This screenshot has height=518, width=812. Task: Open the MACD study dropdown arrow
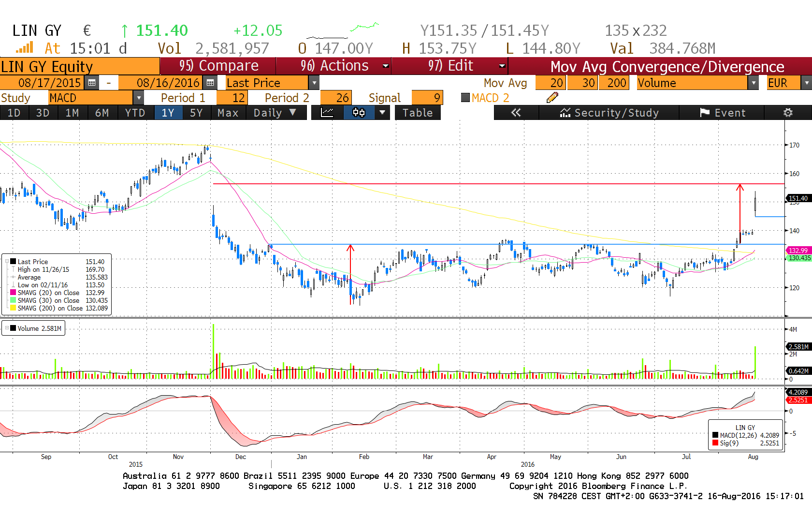pyautogui.click(x=138, y=98)
